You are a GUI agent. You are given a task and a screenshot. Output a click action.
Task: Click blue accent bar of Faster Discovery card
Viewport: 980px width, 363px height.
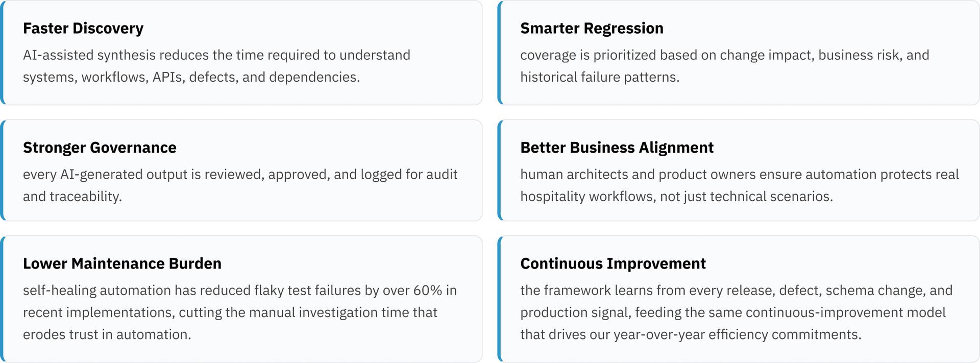tap(2, 53)
